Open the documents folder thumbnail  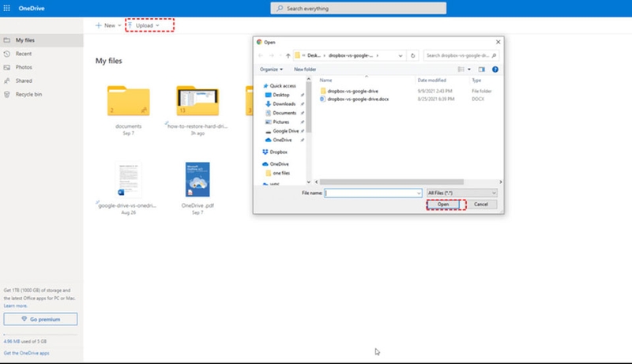click(x=129, y=100)
